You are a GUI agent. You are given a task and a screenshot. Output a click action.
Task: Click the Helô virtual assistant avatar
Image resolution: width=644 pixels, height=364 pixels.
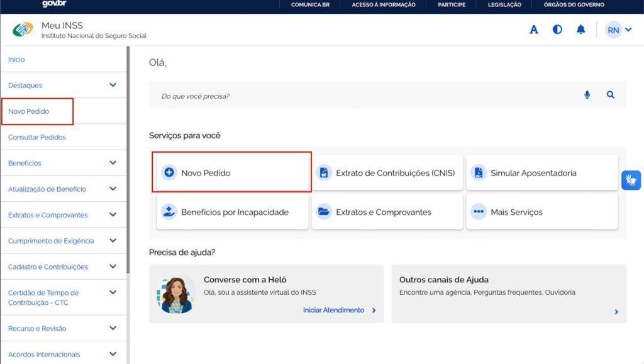tap(176, 294)
